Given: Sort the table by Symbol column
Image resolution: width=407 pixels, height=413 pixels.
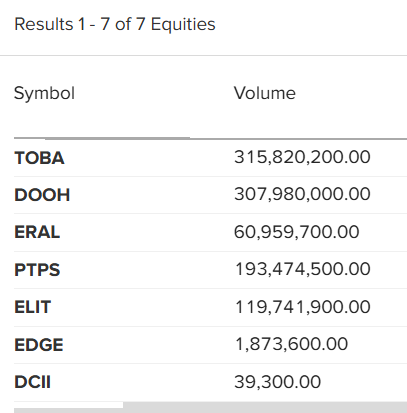Looking at the screenshot, I should 44,93.
